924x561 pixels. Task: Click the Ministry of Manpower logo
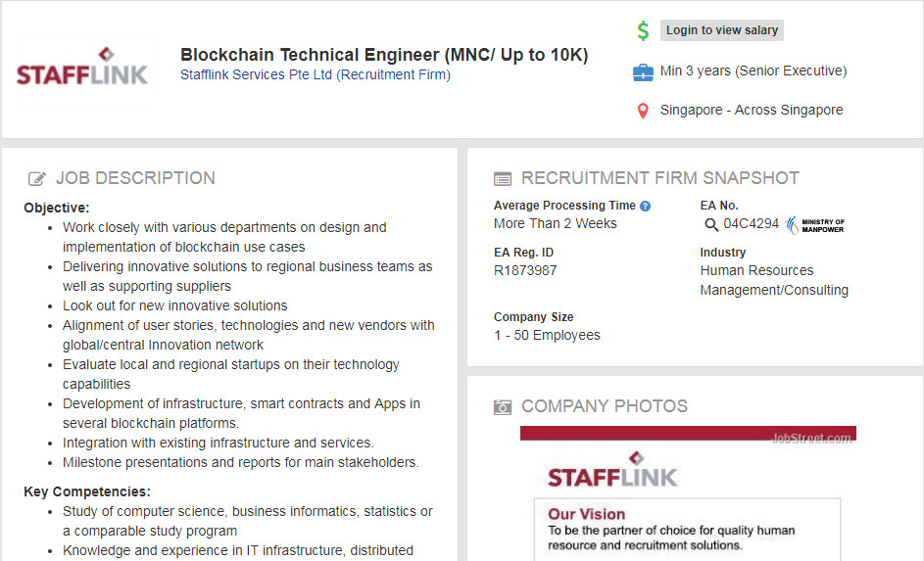click(x=815, y=225)
